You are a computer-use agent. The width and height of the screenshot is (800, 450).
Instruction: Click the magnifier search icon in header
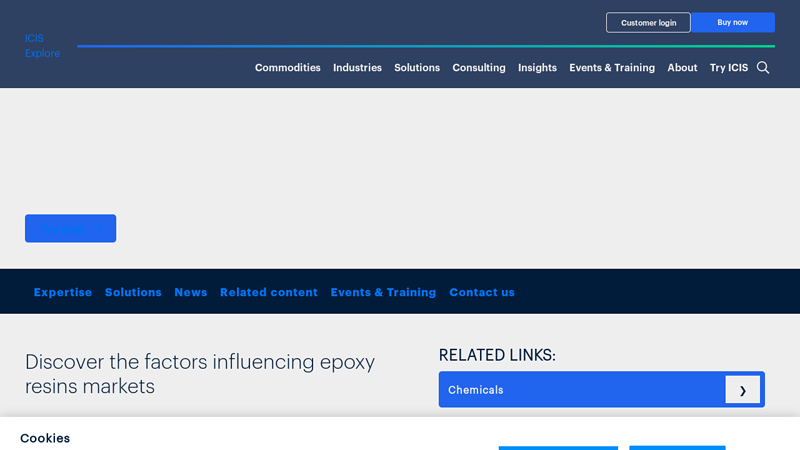[763, 68]
